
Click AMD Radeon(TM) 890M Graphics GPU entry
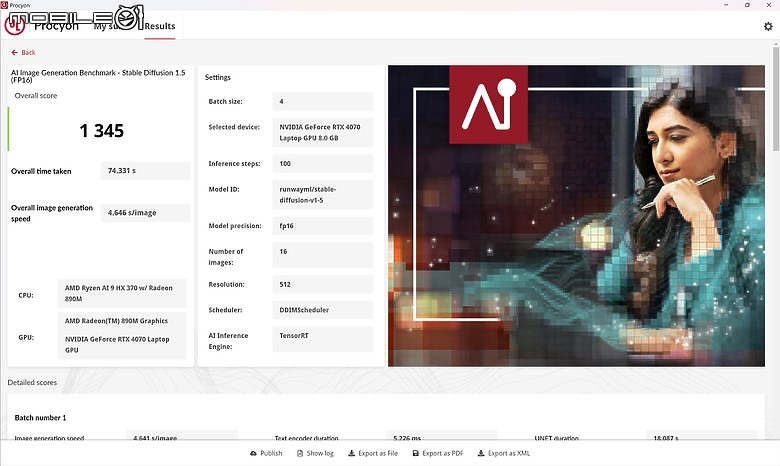tap(116, 321)
